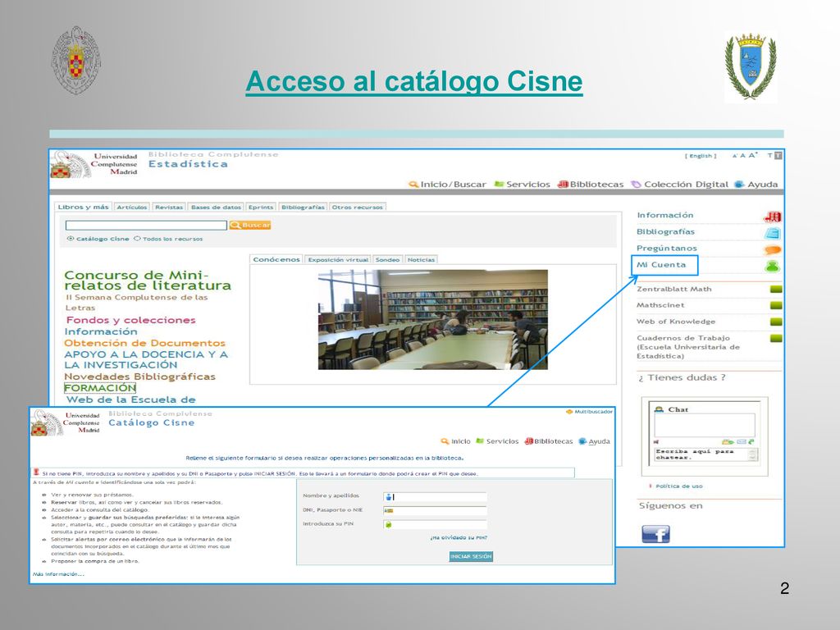Open the Exposición virtual tab
840x630 pixels.
pos(338,259)
